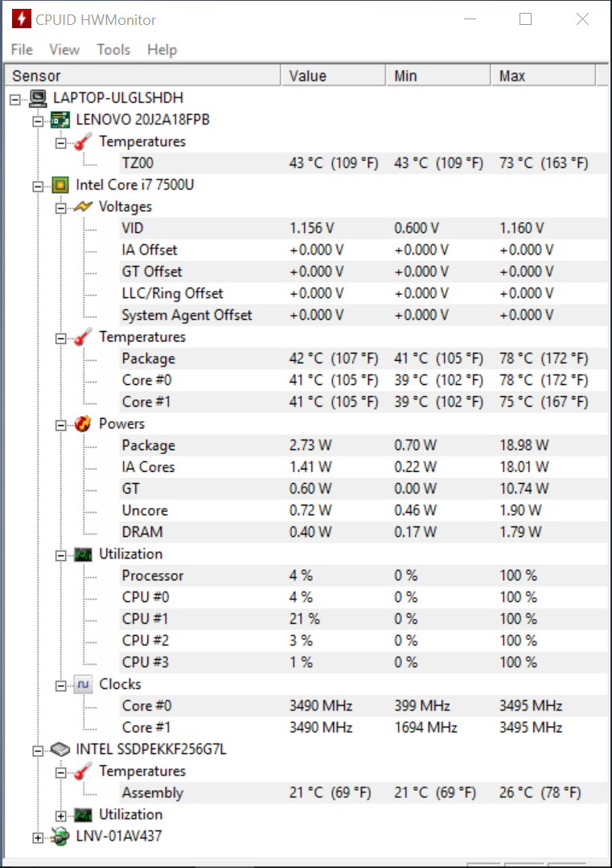Open the Tools menu
612x868 pixels.
pos(113,50)
